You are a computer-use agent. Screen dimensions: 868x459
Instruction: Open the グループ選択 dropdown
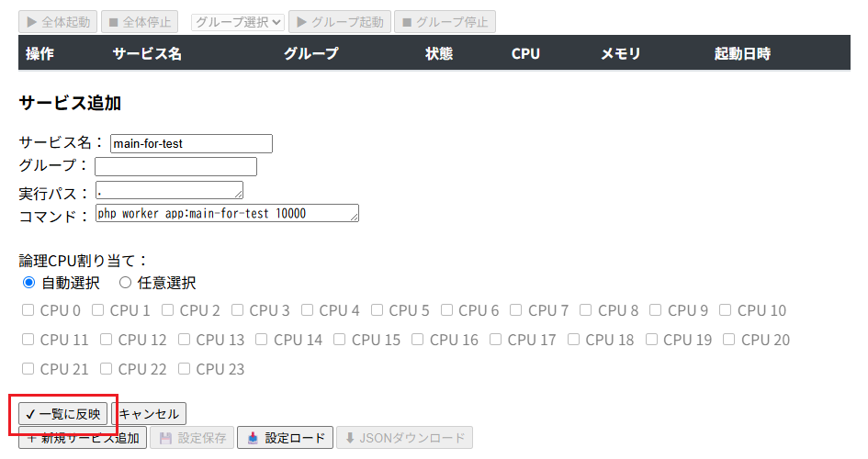[x=238, y=22]
